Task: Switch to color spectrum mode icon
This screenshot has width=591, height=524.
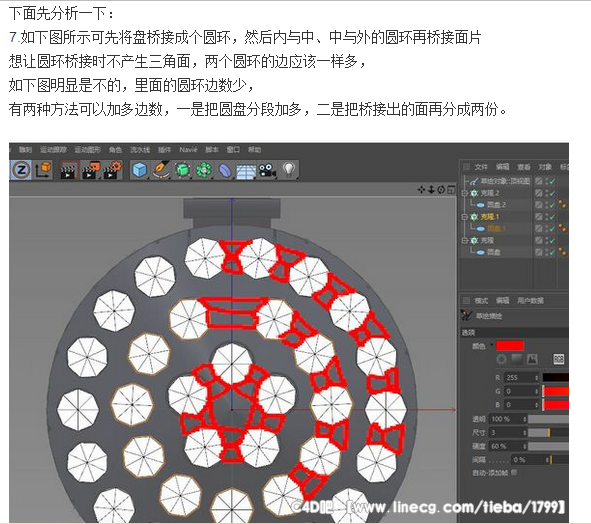Action: click(x=517, y=359)
